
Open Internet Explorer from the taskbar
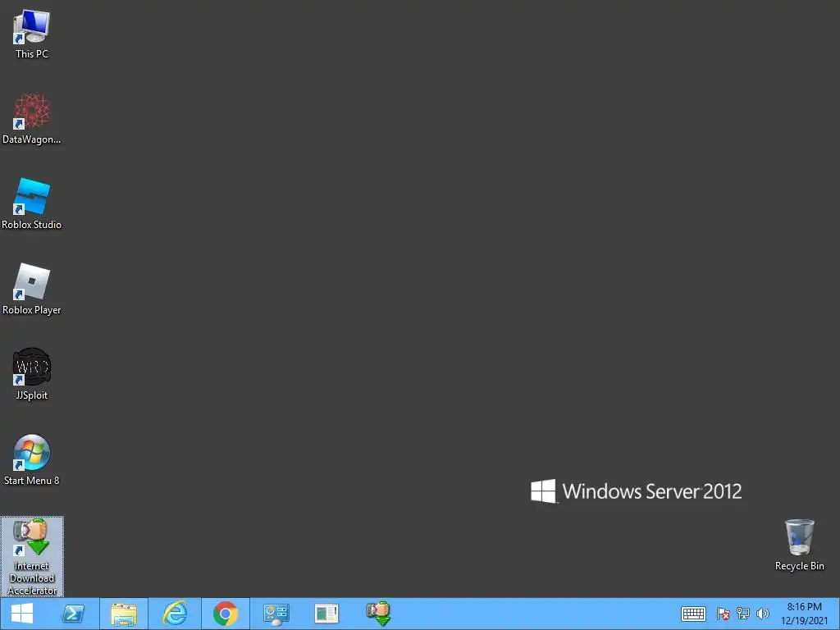coord(175,614)
